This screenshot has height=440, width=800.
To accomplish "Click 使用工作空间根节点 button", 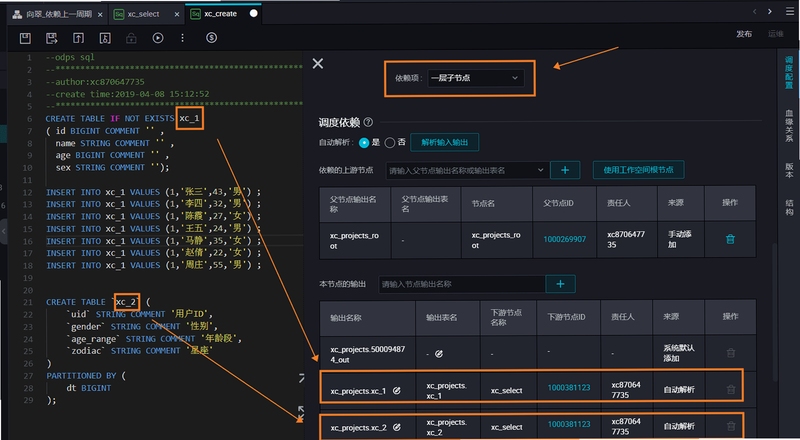I will (x=638, y=169).
